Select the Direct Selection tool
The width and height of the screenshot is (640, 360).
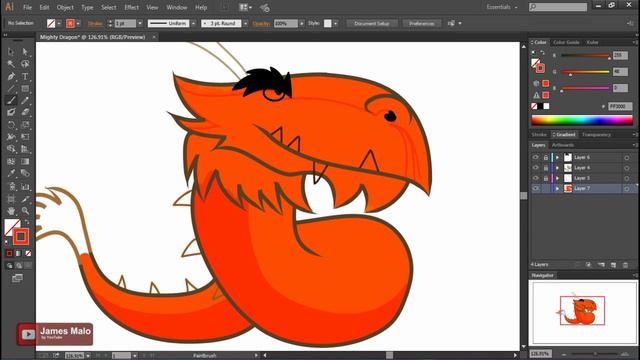pos(25,51)
